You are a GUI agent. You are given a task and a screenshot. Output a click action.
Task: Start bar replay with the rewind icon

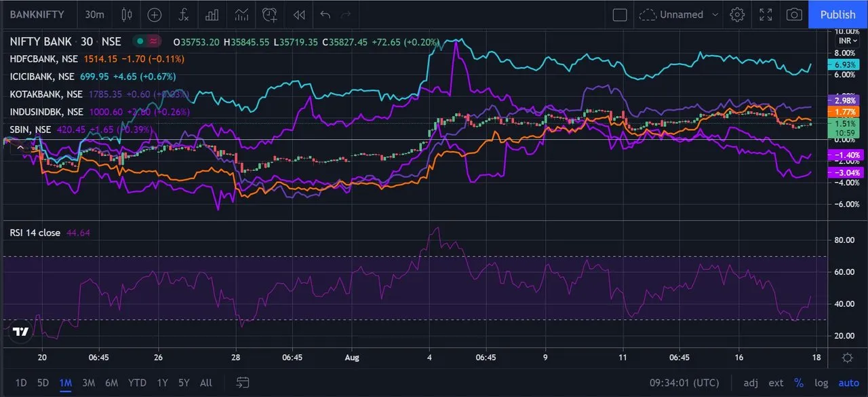(x=298, y=14)
